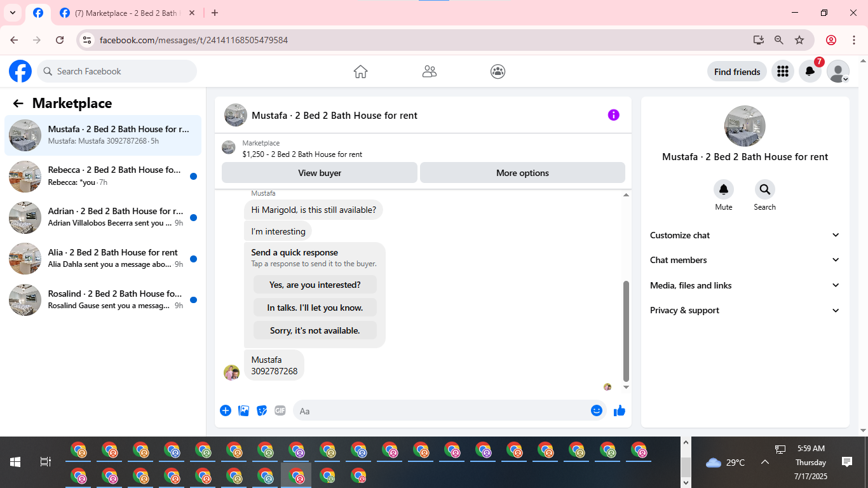Click the address bar URL

[x=194, y=40]
